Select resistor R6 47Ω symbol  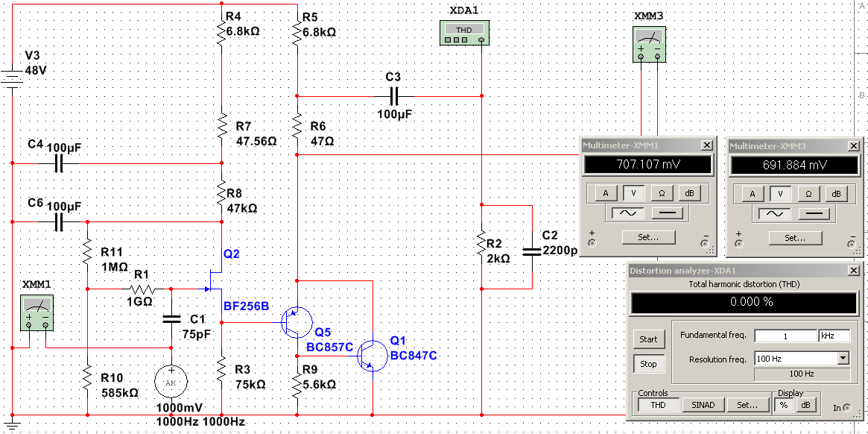coord(298,126)
